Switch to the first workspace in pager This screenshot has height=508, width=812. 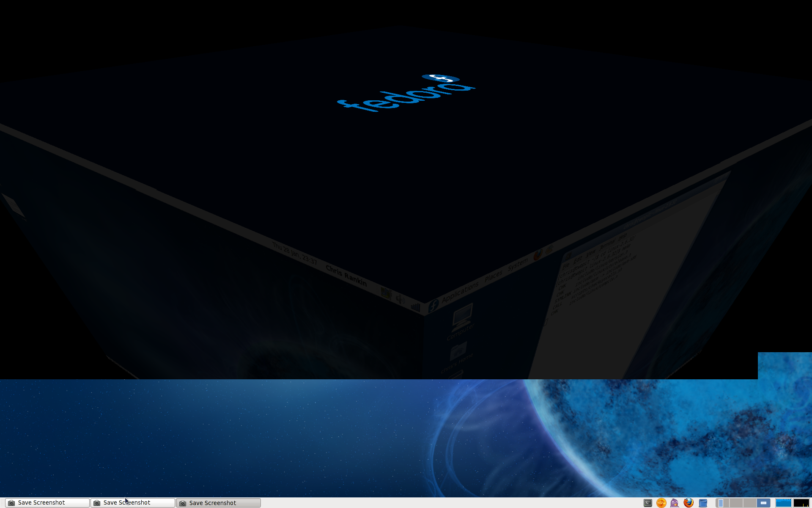tap(722, 503)
